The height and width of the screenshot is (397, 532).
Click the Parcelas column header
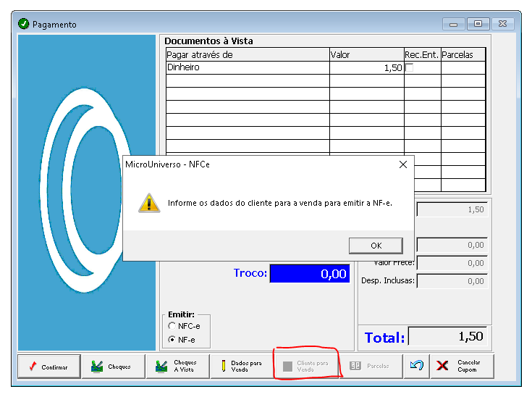[463, 54]
